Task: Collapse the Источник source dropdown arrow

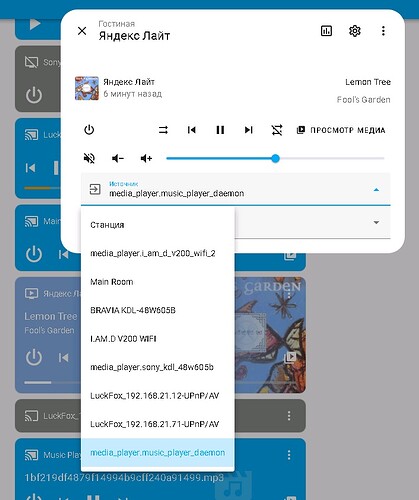Action: pyautogui.click(x=376, y=190)
